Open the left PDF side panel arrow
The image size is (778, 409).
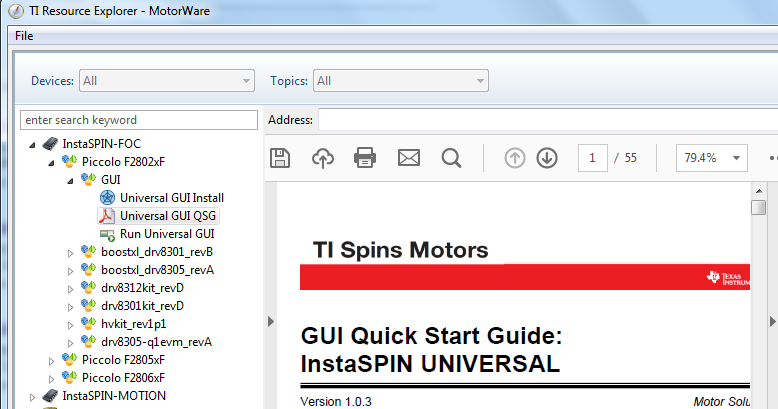coord(270,322)
